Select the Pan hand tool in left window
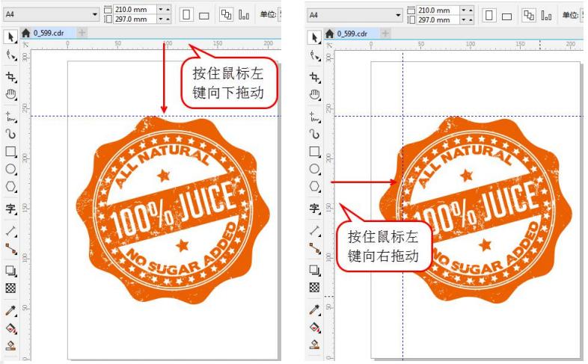 tap(11, 94)
